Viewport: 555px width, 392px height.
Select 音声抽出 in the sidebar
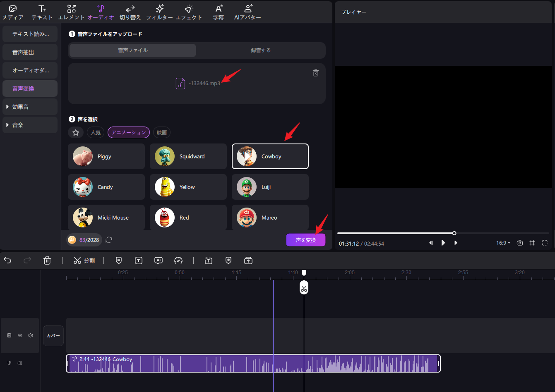tap(30, 52)
